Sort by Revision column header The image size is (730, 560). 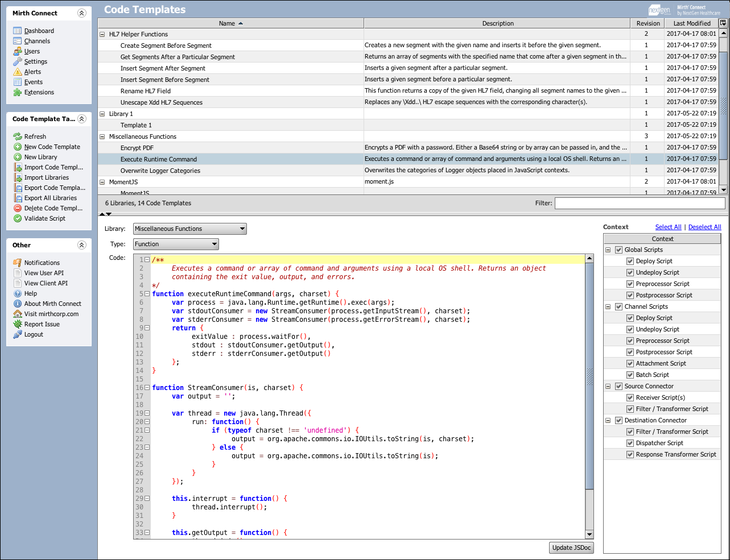point(648,23)
